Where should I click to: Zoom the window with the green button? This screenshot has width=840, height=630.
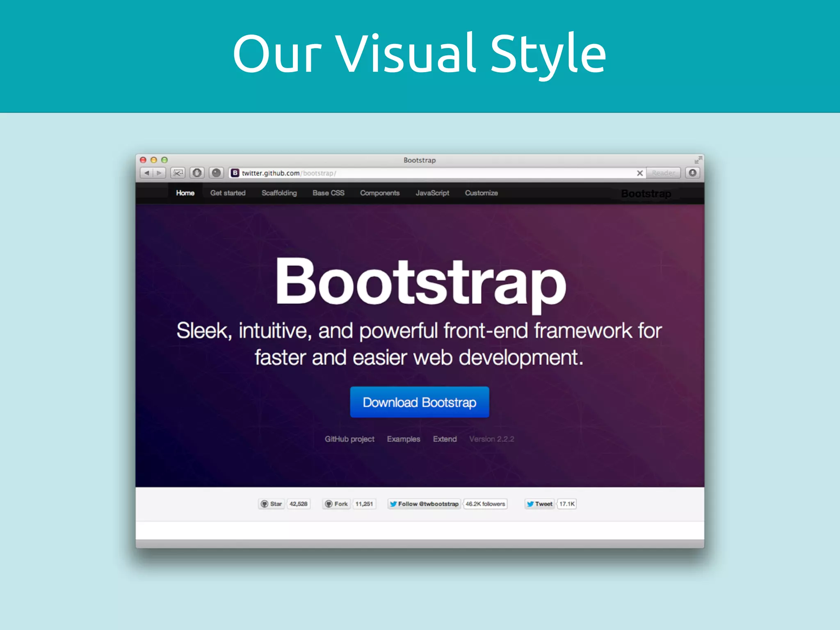164,160
